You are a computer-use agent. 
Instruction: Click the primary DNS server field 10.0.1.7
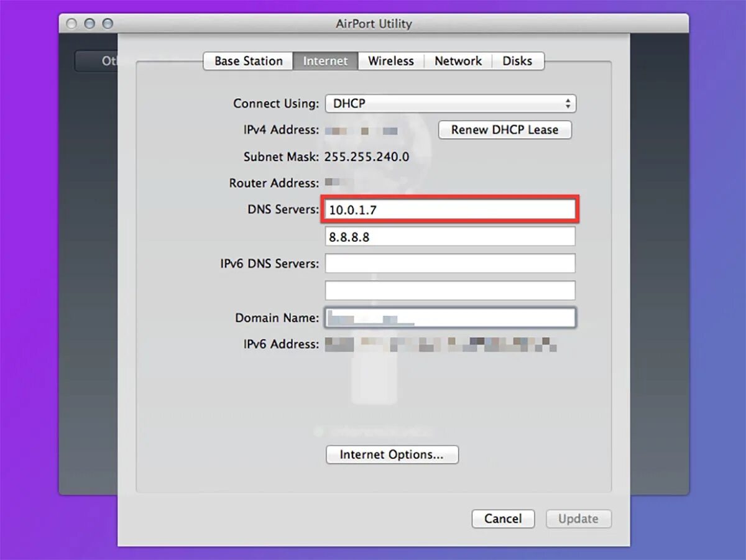[450, 210]
